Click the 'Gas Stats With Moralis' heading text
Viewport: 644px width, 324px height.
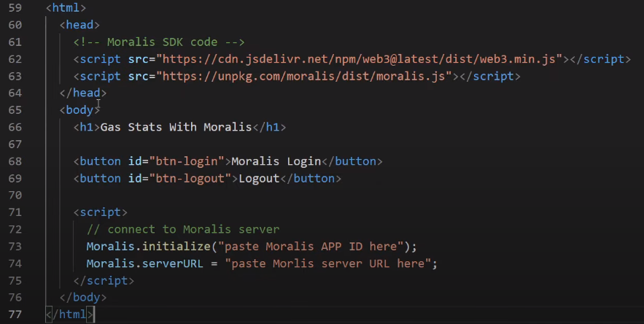(176, 127)
